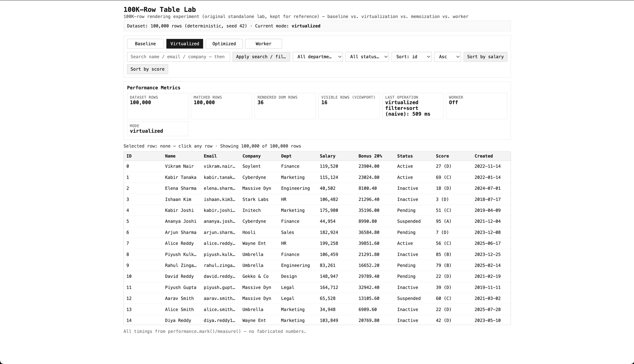Click the Status column header
Screen dimensions: 634x364
[x=405, y=156]
